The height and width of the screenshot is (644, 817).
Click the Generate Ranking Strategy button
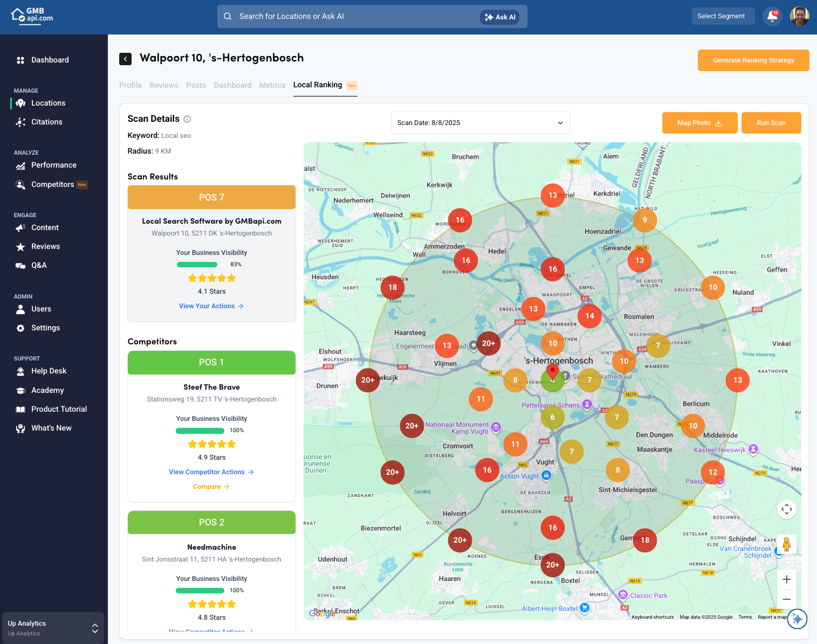click(x=753, y=60)
